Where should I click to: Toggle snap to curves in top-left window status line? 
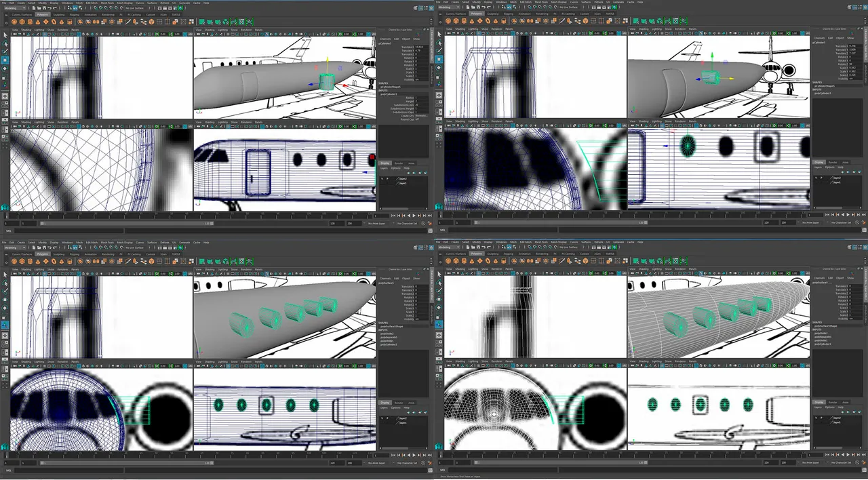(x=101, y=8)
